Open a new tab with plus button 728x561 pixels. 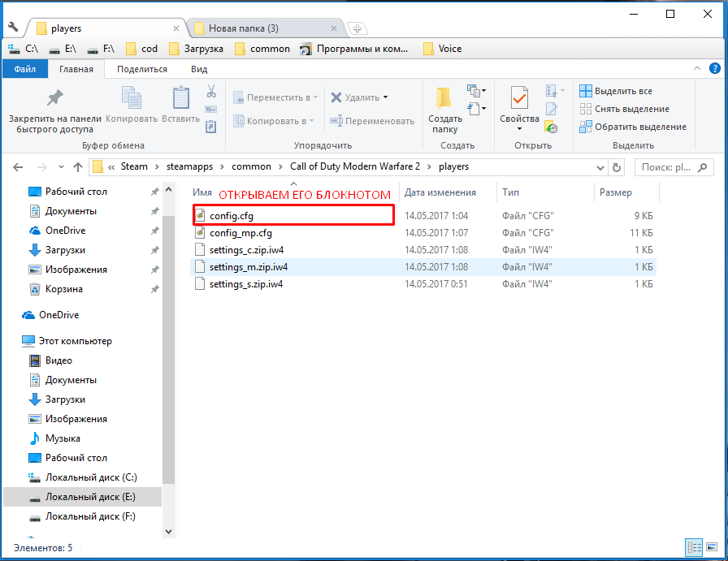click(357, 28)
